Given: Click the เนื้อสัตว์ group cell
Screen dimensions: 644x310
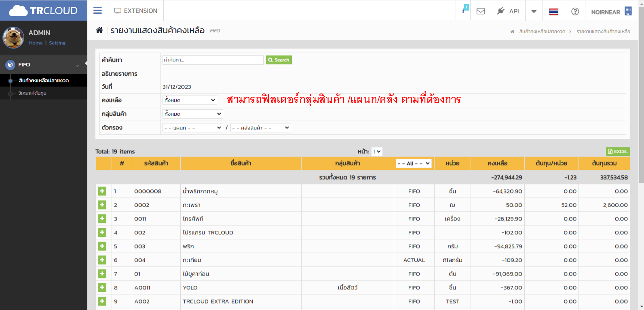Looking at the screenshot, I should pyautogui.click(x=348, y=288).
